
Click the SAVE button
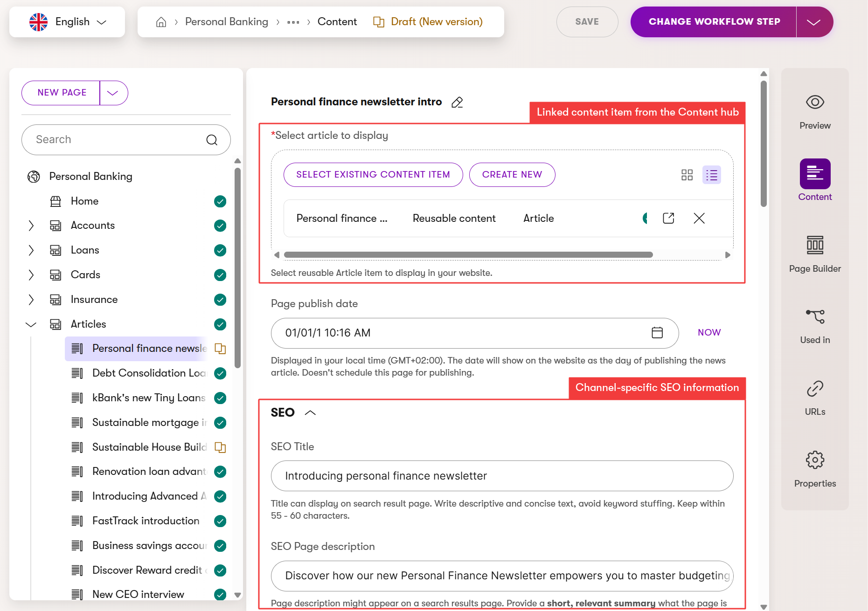(x=587, y=22)
